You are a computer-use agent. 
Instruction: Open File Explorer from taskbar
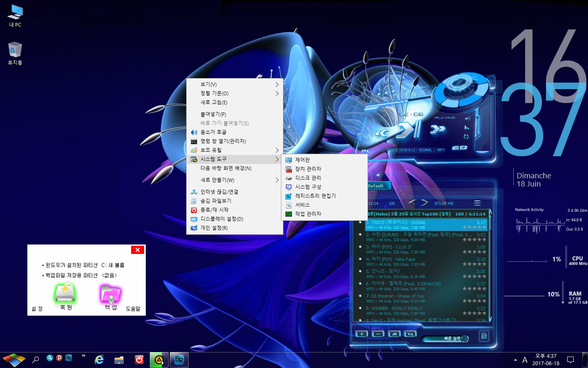click(119, 360)
